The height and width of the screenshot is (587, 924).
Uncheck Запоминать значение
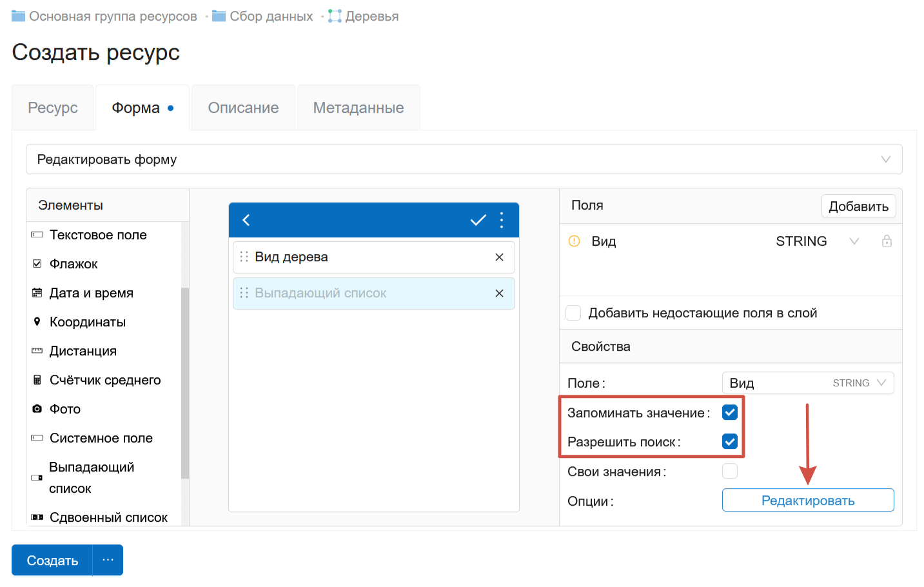tap(729, 412)
